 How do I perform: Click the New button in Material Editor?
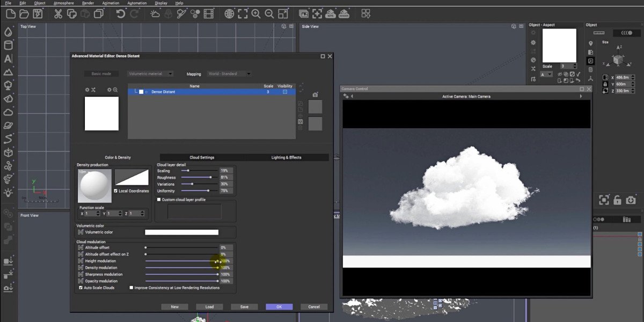coord(174,307)
